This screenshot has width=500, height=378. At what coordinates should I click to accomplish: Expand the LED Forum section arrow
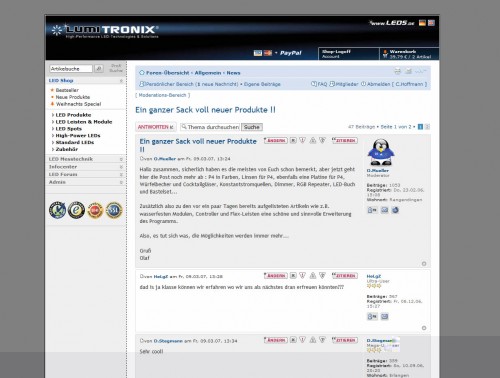[121, 174]
